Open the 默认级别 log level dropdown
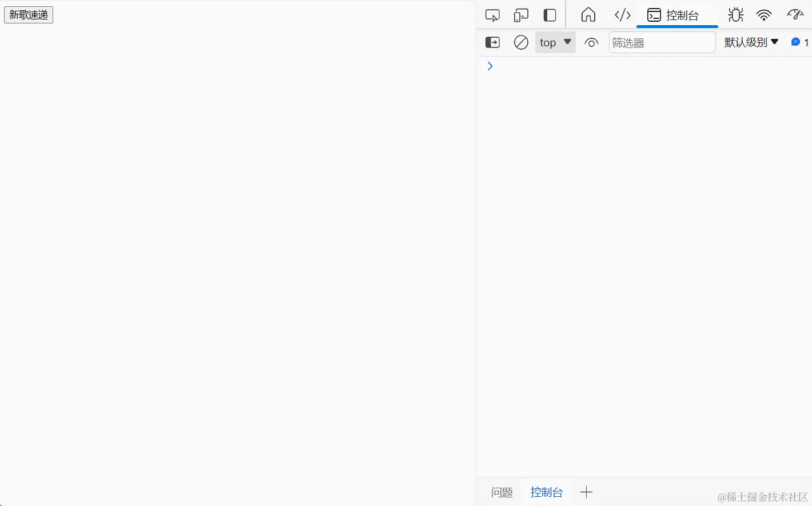The image size is (812, 506). click(x=751, y=42)
